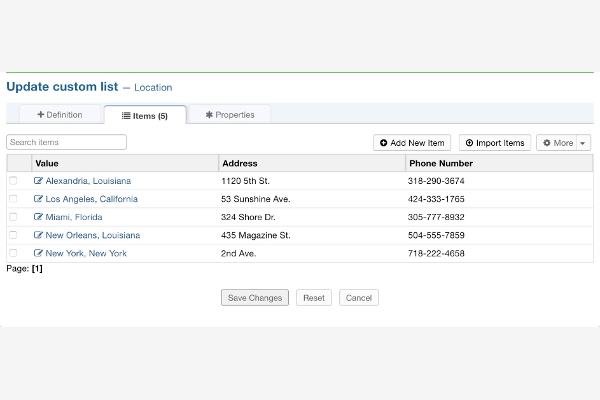Click the edit icon beside Los Angeles, California
Image resolution: width=600 pixels, height=400 pixels.
[39, 199]
